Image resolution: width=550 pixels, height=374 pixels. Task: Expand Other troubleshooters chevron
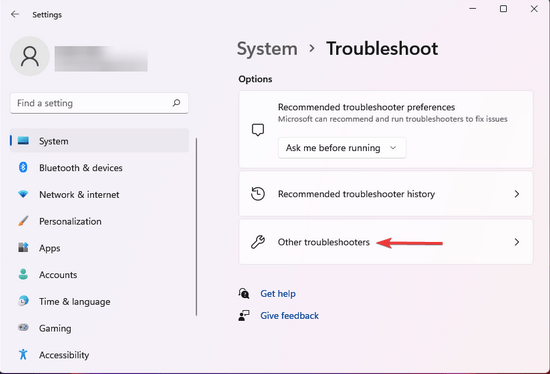(517, 242)
